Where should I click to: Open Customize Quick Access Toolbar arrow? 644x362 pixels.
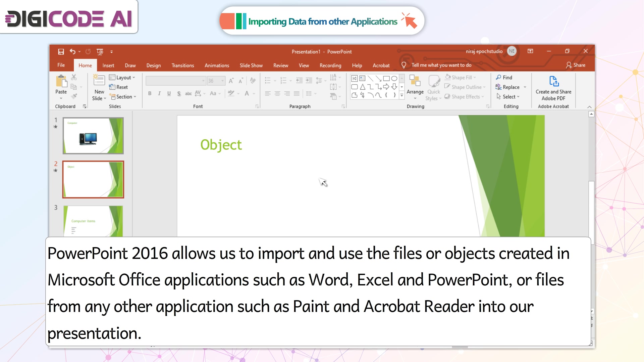click(111, 52)
